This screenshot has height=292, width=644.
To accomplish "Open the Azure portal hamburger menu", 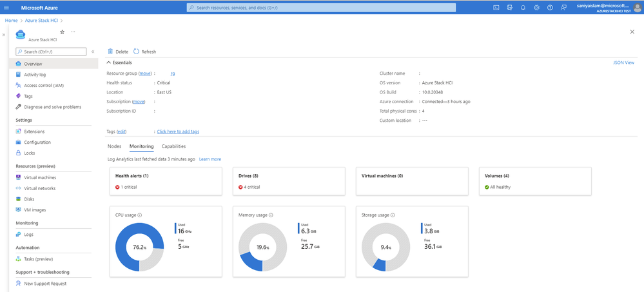I will (6, 7).
